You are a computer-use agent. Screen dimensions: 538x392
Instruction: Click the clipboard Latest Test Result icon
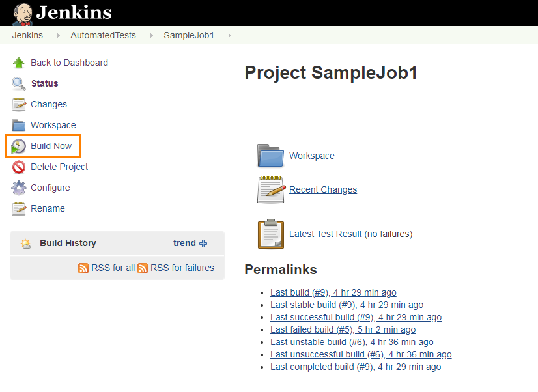271,234
